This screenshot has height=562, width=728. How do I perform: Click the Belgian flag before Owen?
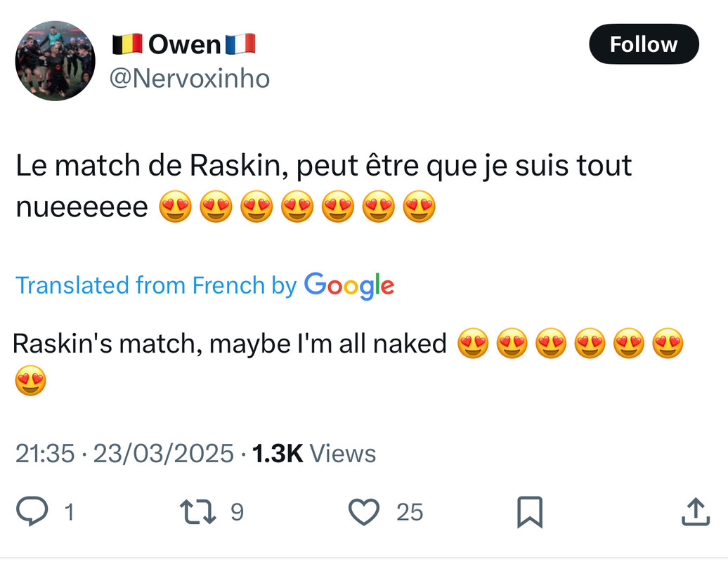127,44
